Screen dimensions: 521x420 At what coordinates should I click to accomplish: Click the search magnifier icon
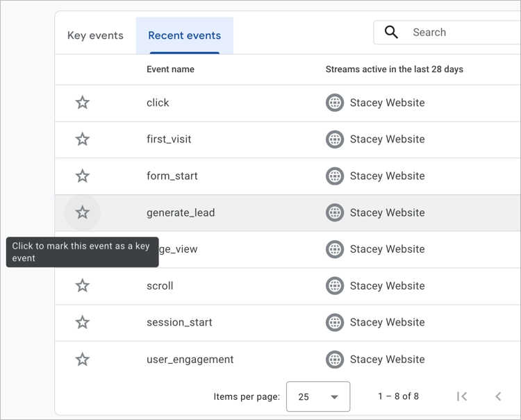pos(392,33)
